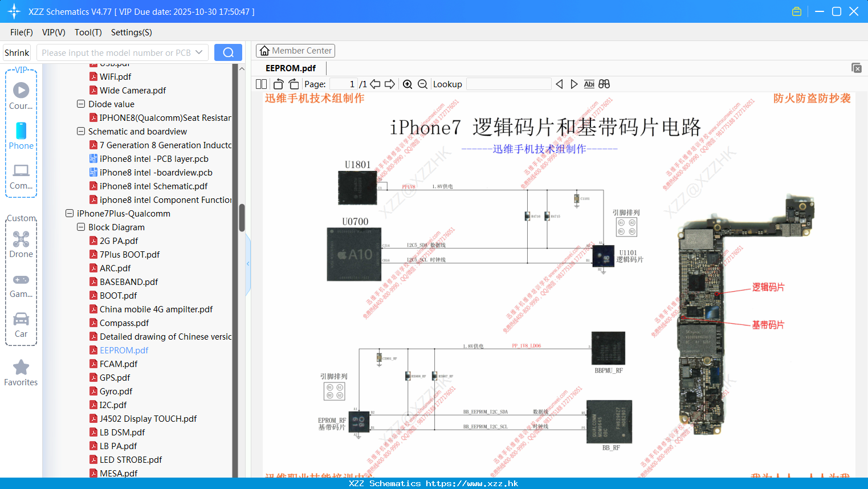Click the detach window icon at top right

coord(857,68)
